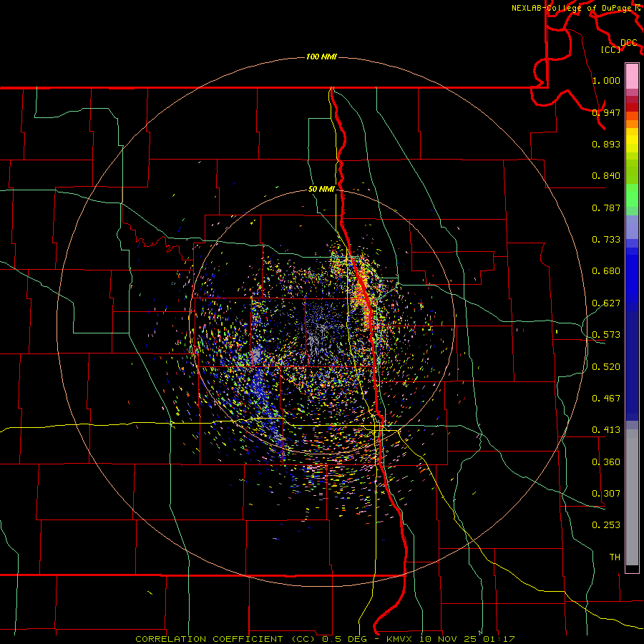Click the 0.840 color scale value
Image resolution: width=644 pixels, height=644 pixels.
(x=606, y=175)
